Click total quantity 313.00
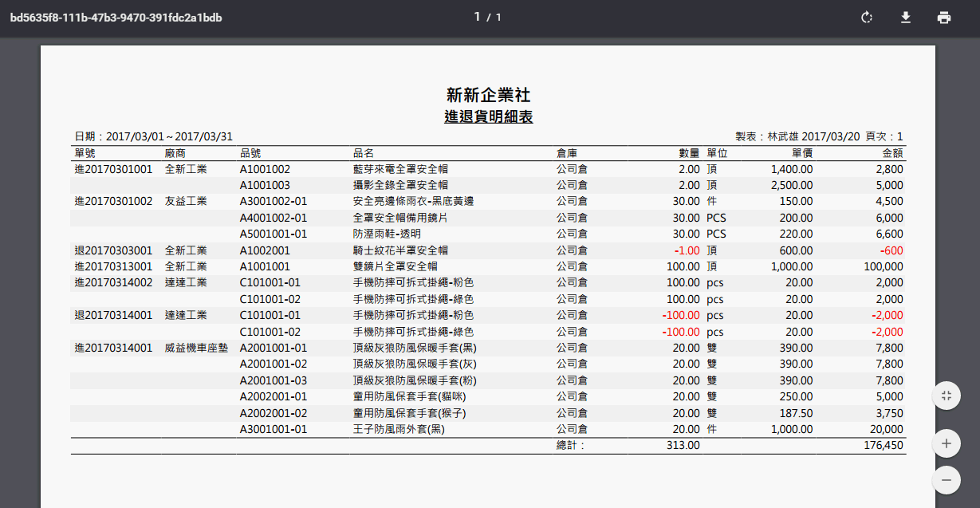 683,445
